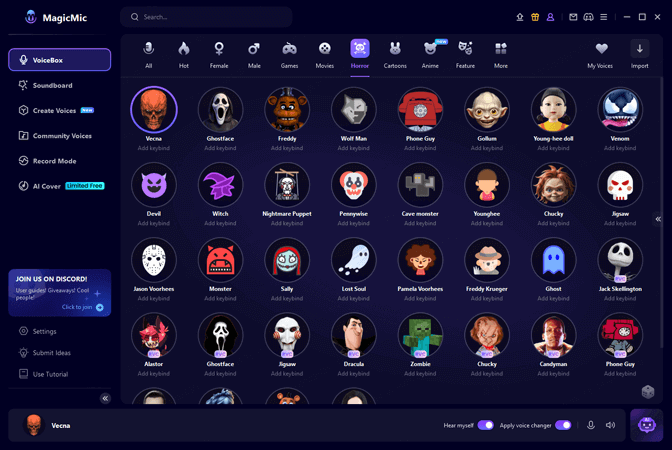Image resolution: width=672 pixels, height=450 pixels.
Task: Select the Cartoons category tab
Action: [x=395, y=55]
